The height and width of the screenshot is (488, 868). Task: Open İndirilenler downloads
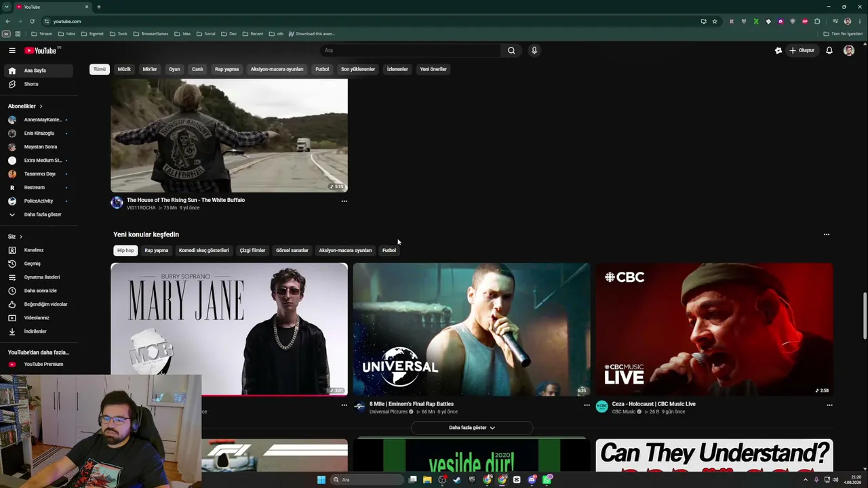pyautogui.click(x=39, y=331)
